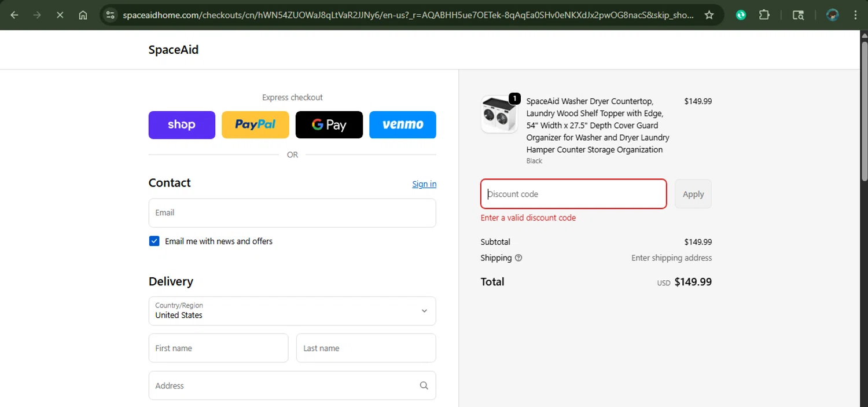Click into the Discount code field
Viewport: 868px width, 407px height.
point(573,194)
